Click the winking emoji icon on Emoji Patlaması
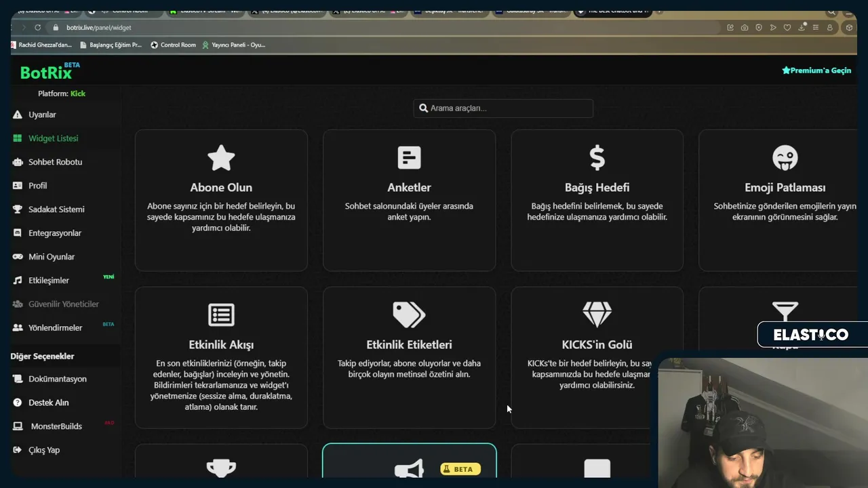The width and height of the screenshot is (868, 488). pyautogui.click(x=785, y=158)
